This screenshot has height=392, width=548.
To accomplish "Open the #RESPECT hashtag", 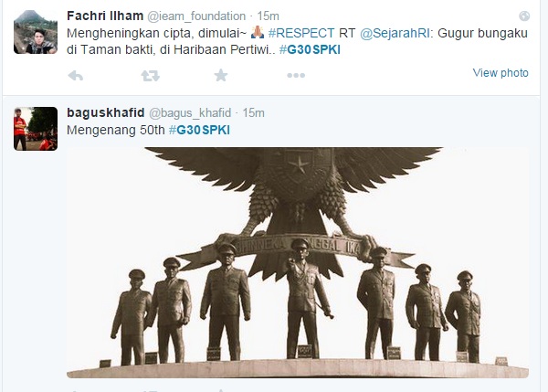I will [x=301, y=33].
